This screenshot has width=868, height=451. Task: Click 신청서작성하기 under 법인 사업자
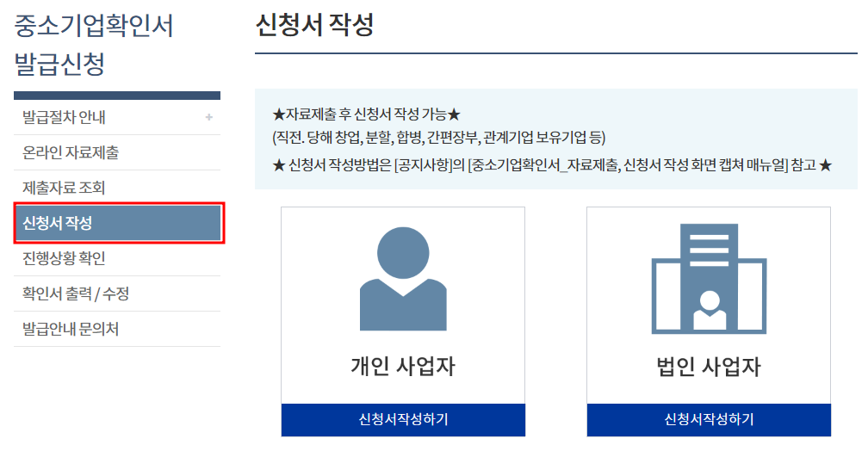pyautogui.click(x=709, y=419)
